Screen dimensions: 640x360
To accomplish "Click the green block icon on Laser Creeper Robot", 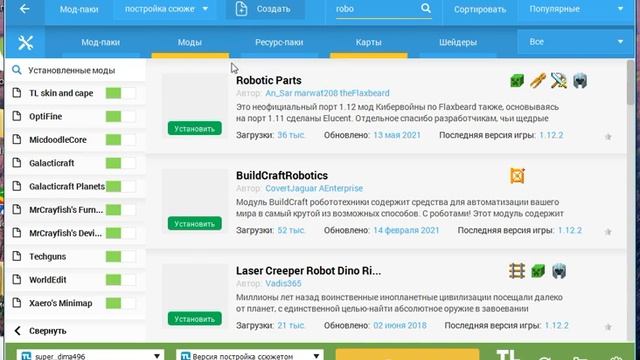I will pos(538,271).
